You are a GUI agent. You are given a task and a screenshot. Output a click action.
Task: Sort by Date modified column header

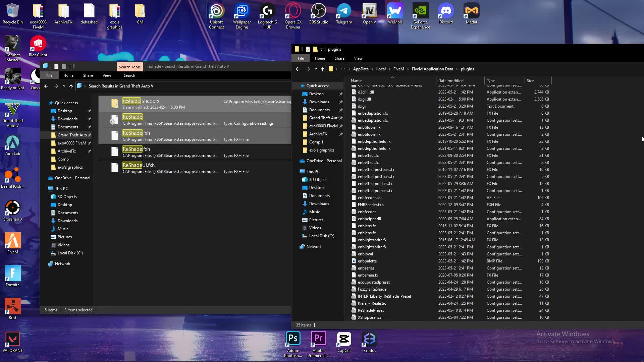point(450,81)
